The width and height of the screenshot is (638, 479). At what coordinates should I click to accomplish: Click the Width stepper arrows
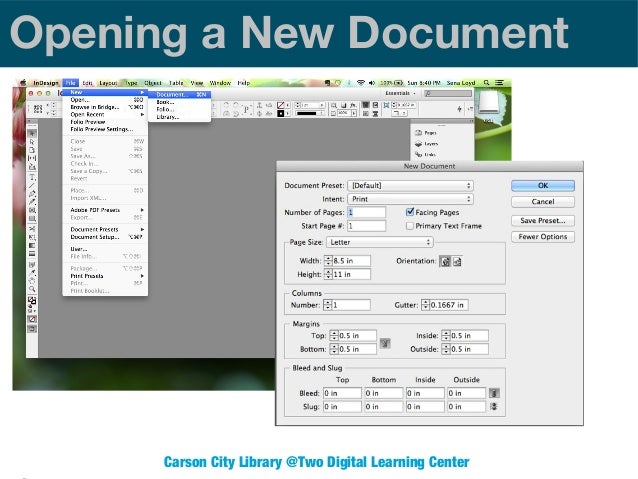[328, 261]
